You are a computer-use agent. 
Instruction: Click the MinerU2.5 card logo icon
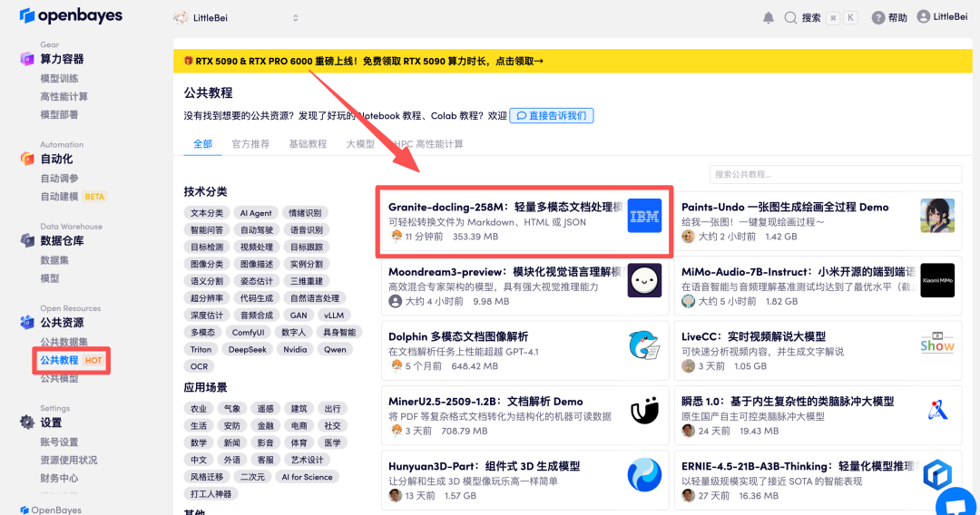coord(644,410)
